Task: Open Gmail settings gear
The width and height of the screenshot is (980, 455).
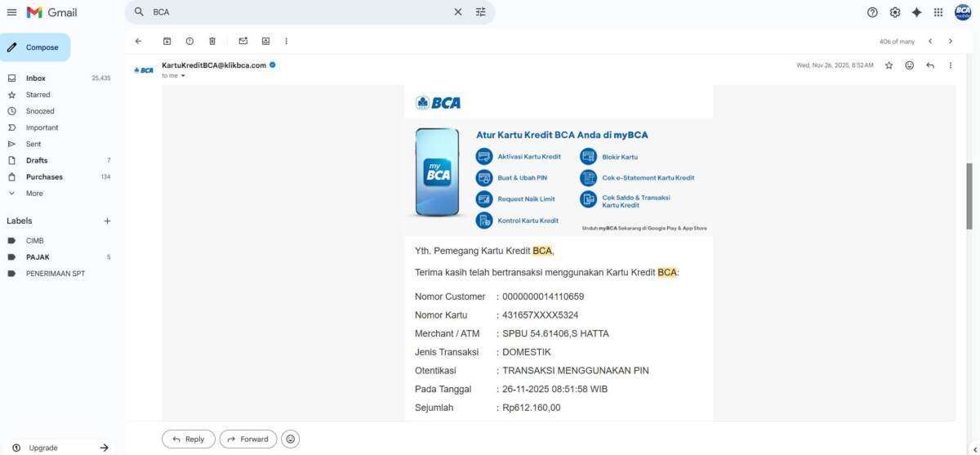Action: pyautogui.click(x=894, y=12)
